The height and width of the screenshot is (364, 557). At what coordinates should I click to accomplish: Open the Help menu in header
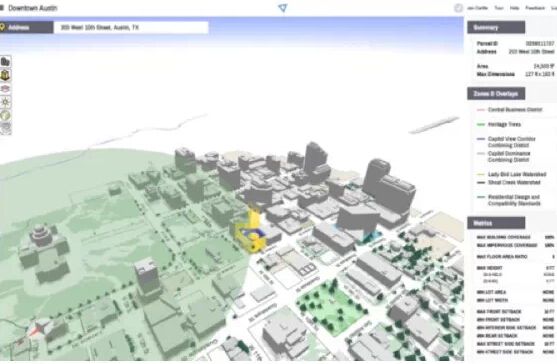tap(514, 8)
